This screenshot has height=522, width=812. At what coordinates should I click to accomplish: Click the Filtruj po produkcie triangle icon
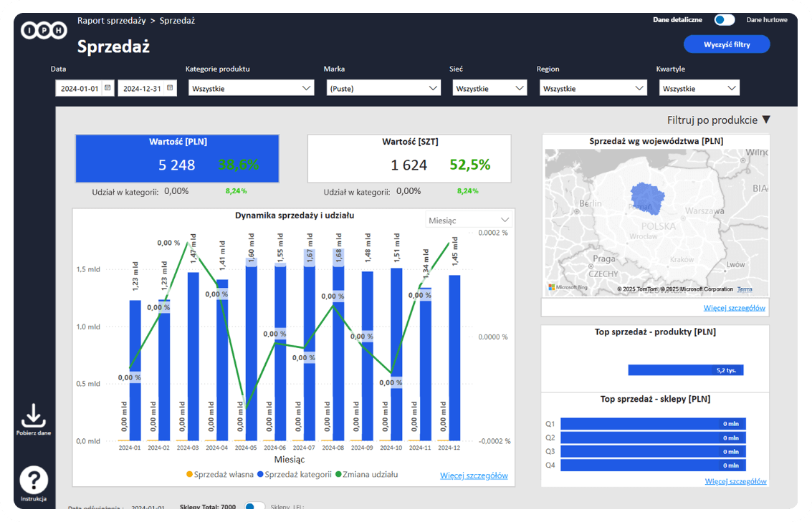[x=765, y=120]
